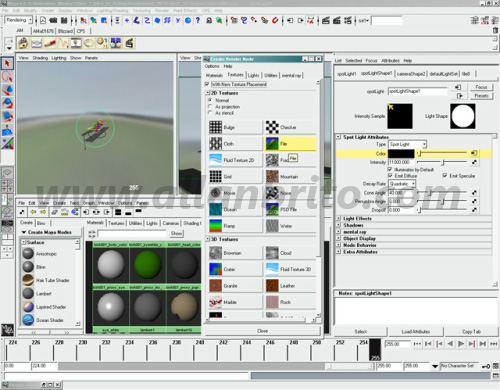
Task: Select the File texture node
Action: click(x=290, y=144)
